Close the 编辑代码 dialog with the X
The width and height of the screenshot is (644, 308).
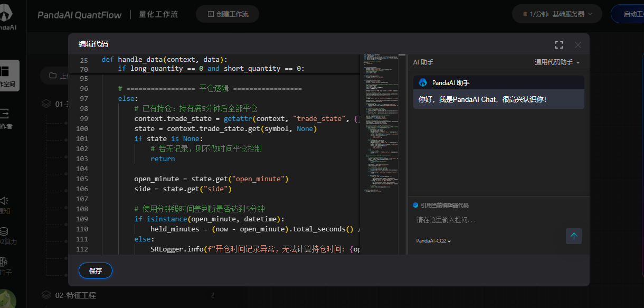(578, 45)
